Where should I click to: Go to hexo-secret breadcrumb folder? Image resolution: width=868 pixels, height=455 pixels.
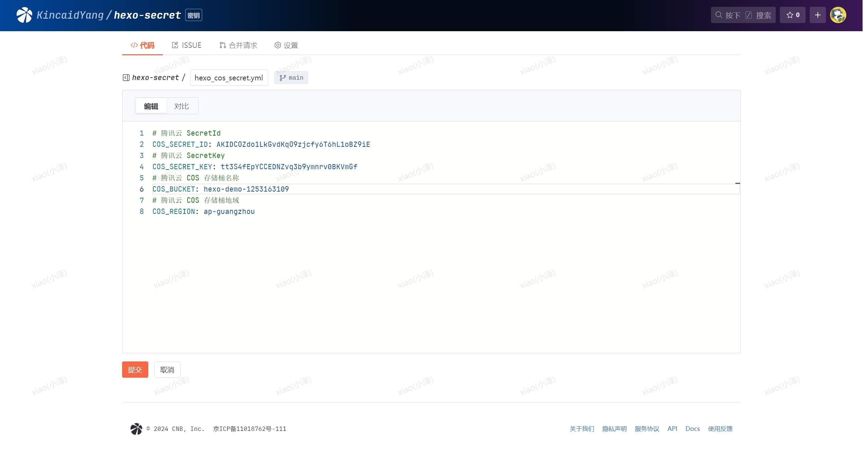[x=155, y=78]
